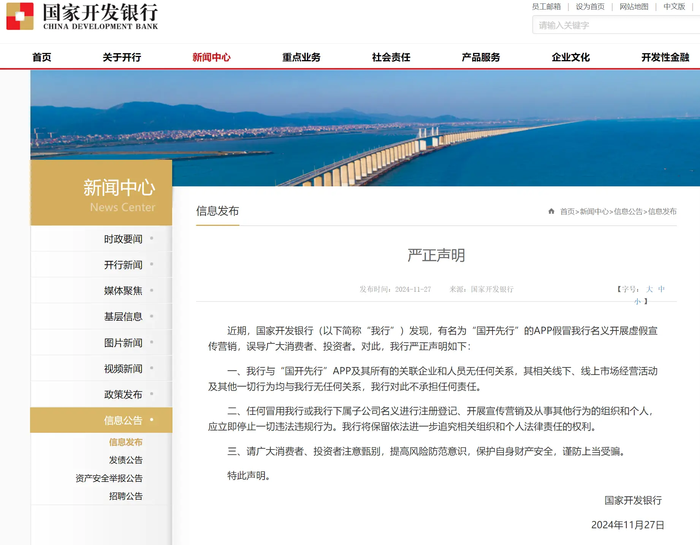Switch language via the 中文版 link
Screen dimensions: 700x545
(x=675, y=7)
